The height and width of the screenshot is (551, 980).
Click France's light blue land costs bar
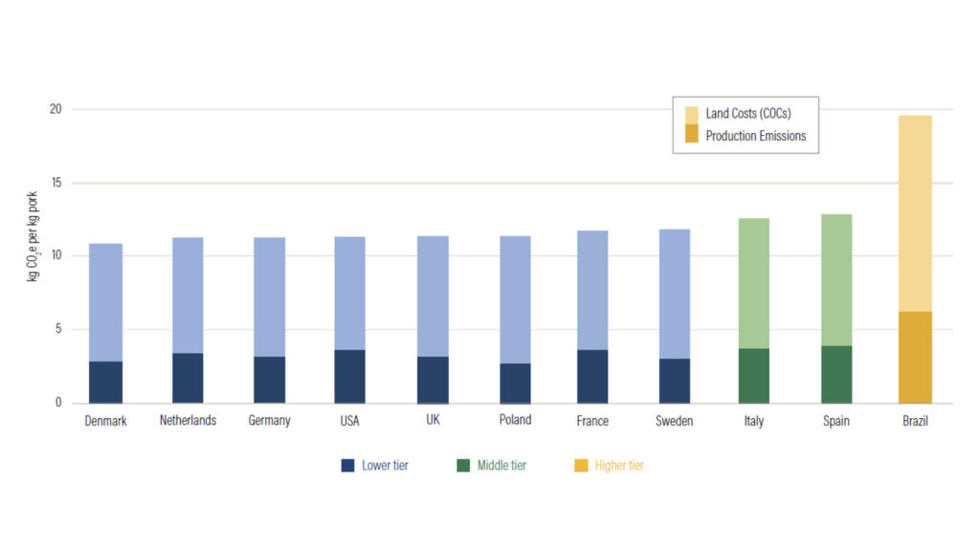[x=592, y=290]
